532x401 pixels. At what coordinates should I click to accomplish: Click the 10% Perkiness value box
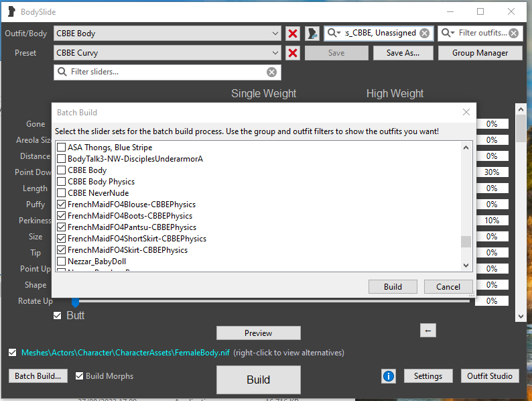click(x=492, y=221)
